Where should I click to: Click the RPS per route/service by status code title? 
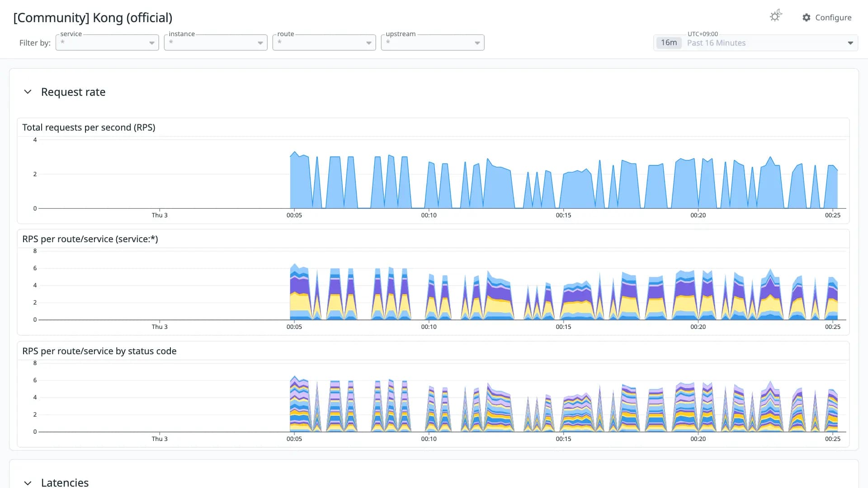point(99,351)
